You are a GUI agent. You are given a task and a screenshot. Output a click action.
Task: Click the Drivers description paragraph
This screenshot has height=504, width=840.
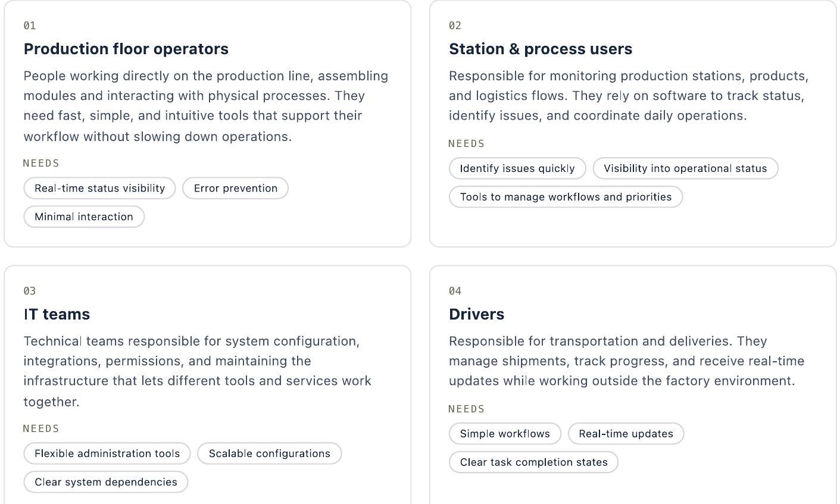pos(627,361)
